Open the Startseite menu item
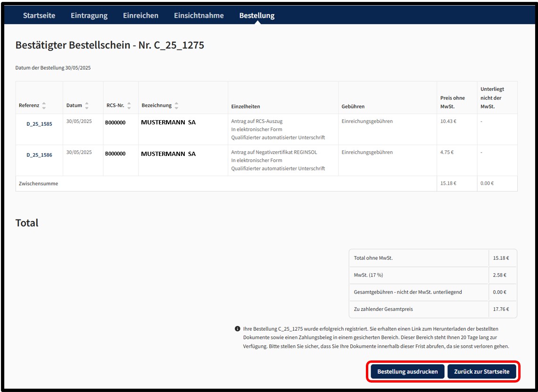Screen dimensions: 538x392 [39, 16]
